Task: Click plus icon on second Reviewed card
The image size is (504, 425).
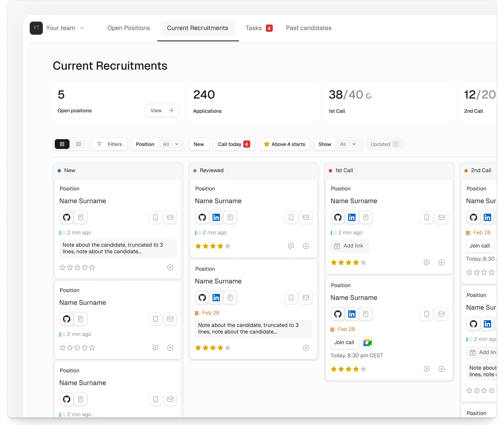Action: point(306,348)
